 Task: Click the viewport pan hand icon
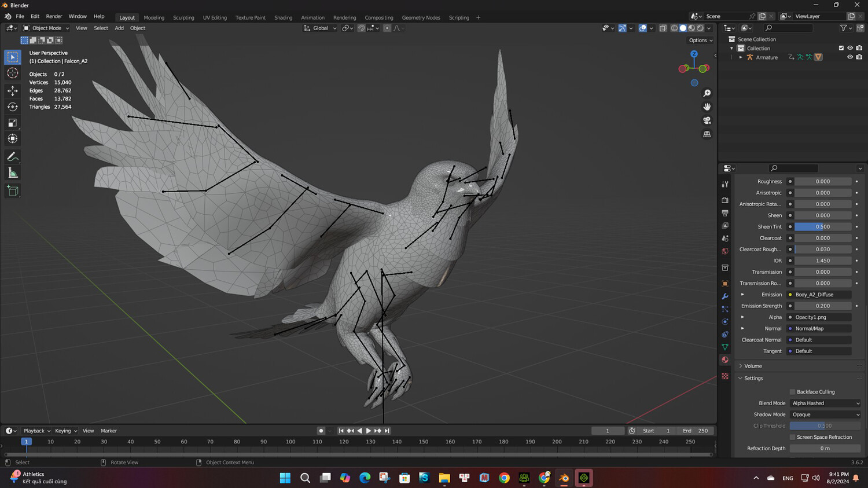coord(707,107)
